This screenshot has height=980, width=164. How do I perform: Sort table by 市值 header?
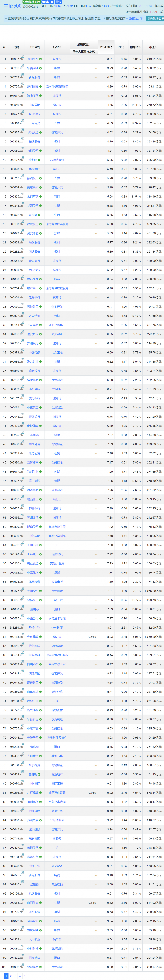tap(152, 47)
